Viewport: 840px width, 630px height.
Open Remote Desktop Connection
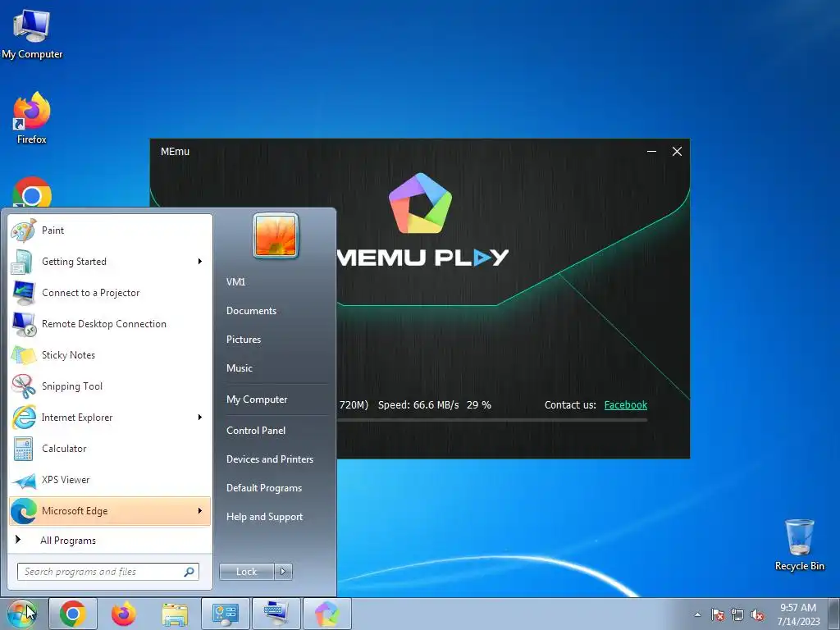pyautogui.click(x=110, y=324)
